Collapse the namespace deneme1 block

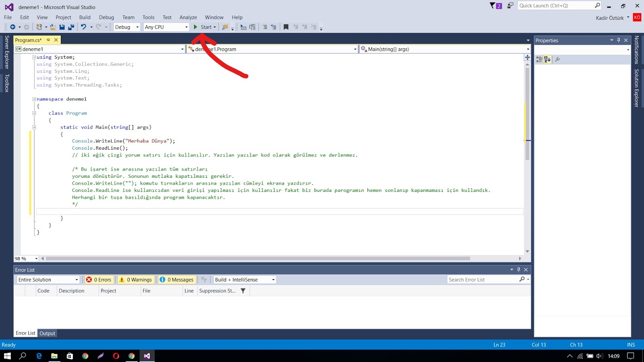[x=34, y=99]
